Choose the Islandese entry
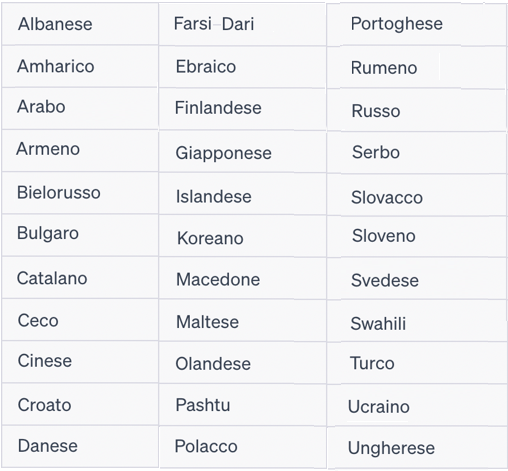Viewport: 508px width, 471px height. [242, 194]
